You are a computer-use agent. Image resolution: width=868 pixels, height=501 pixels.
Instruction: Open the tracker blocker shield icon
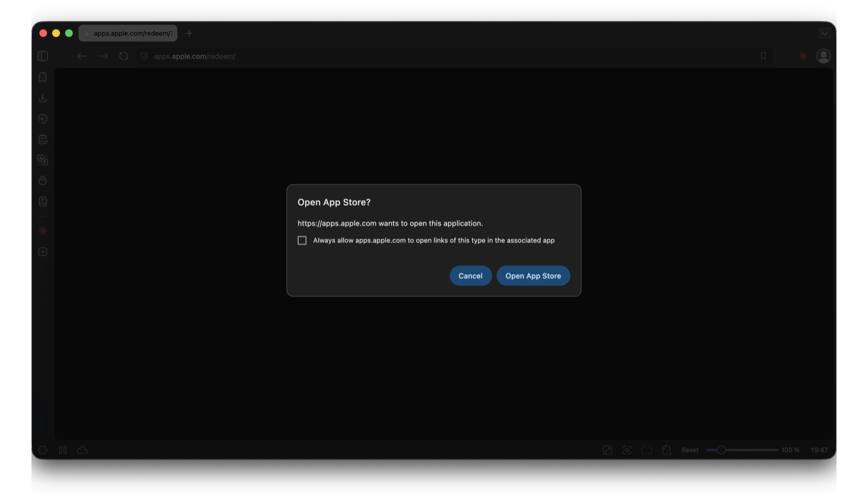144,56
